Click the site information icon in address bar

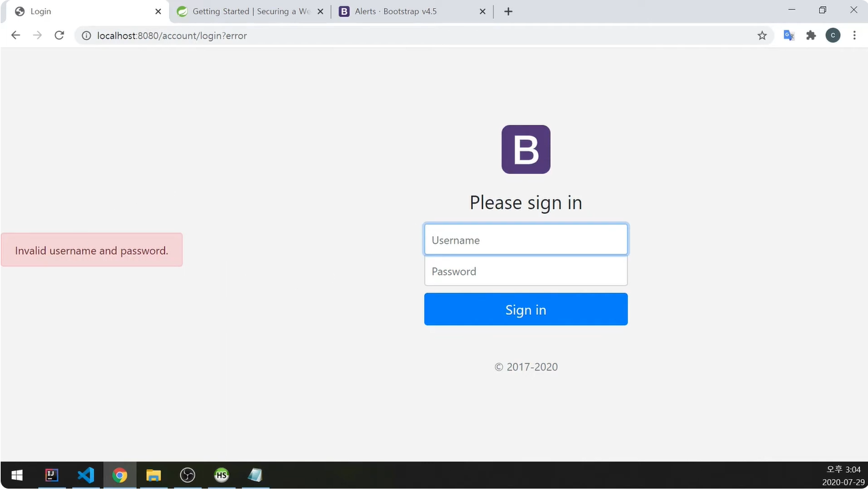(86, 35)
